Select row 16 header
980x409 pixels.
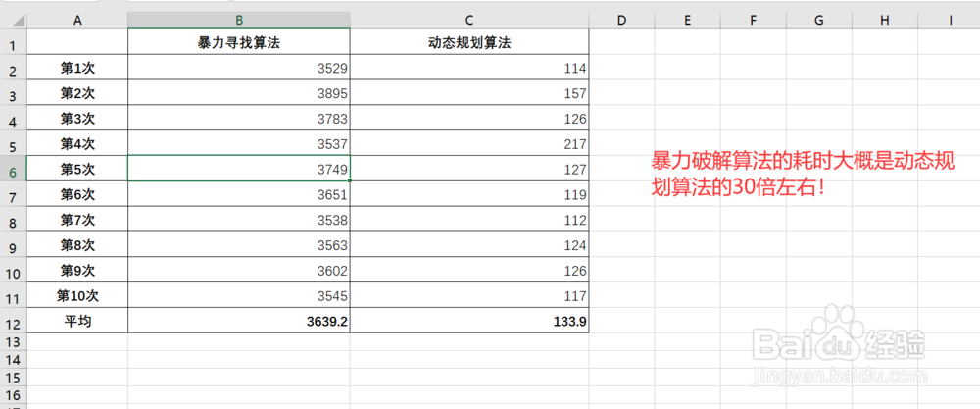[x=13, y=394]
